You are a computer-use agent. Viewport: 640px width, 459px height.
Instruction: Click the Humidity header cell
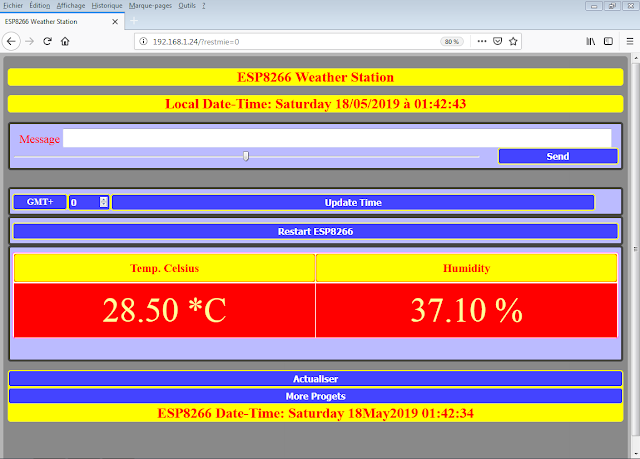click(467, 268)
